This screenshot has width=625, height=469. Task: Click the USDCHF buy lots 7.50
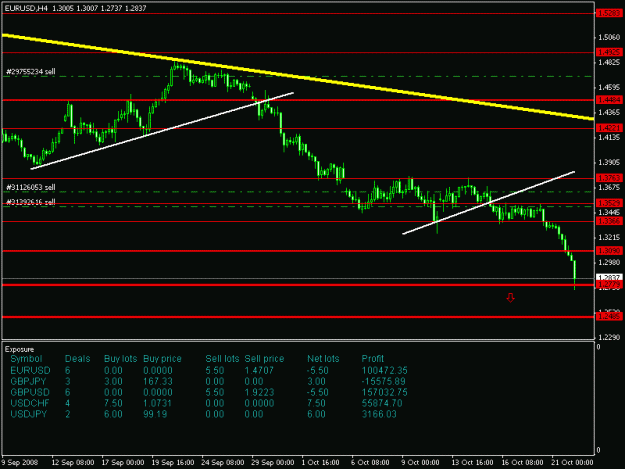coord(113,403)
